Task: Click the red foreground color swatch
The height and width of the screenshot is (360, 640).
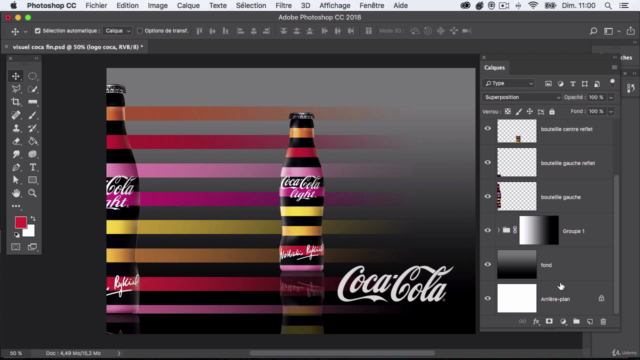Action: (x=20, y=222)
